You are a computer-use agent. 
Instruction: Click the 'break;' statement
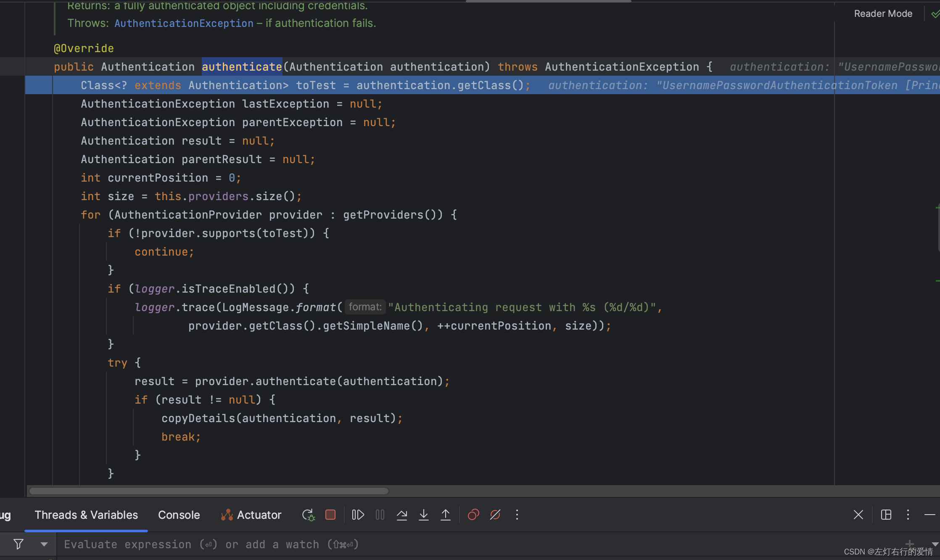(181, 437)
